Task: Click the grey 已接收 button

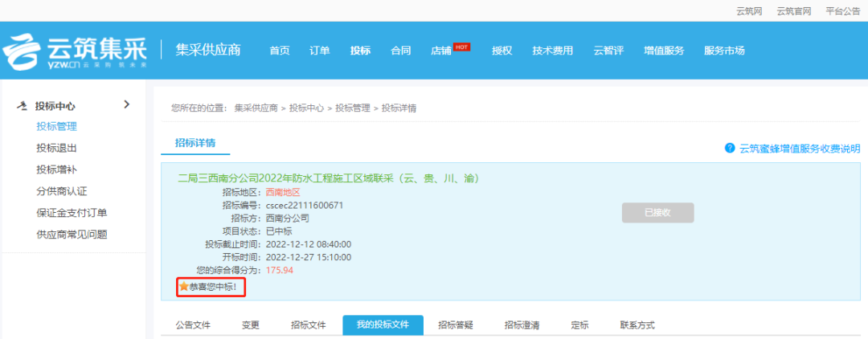Action: (657, 213)
